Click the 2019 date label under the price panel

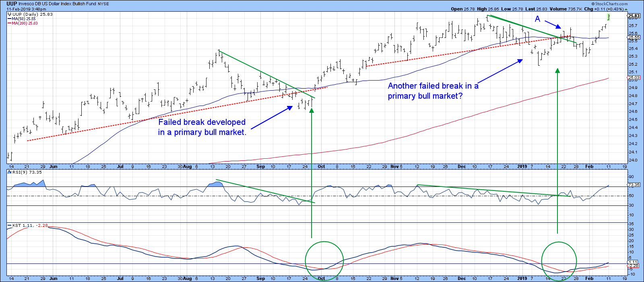pos(522,166)
